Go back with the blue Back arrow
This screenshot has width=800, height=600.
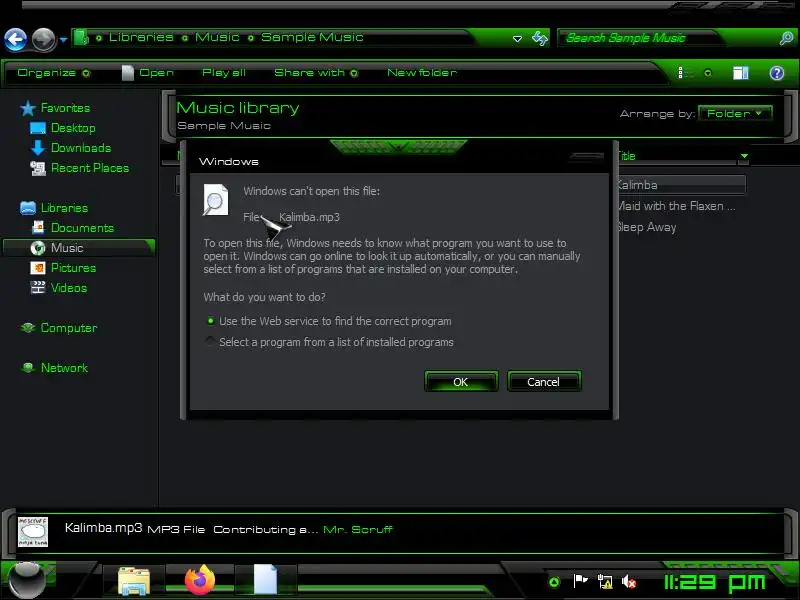pos(16,40)
